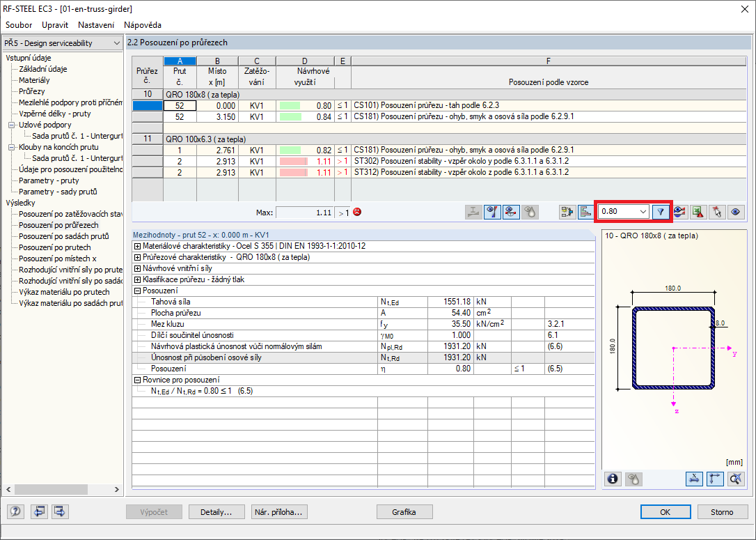The width and height of the screenshot is (756, 540).
Task: Open Posouzení po místech x
Action: pos(58,259)
